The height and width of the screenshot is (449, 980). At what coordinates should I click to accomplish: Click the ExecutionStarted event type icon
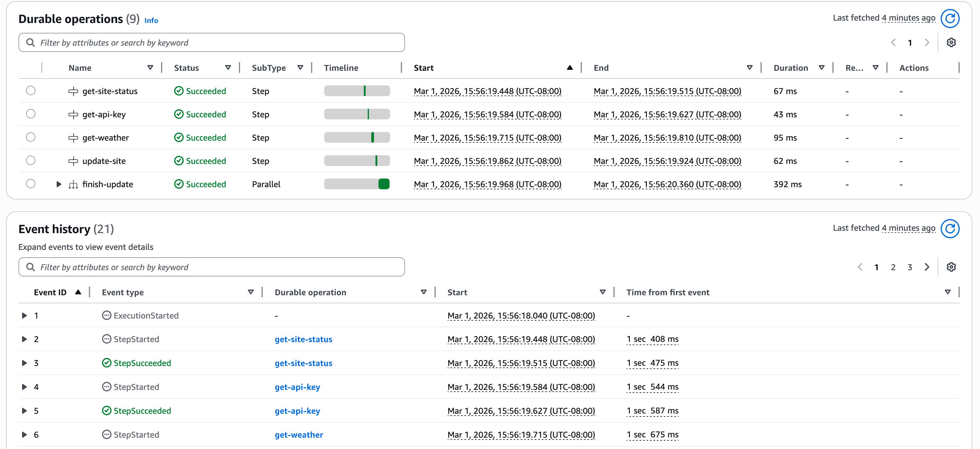(x=106, y=315)
